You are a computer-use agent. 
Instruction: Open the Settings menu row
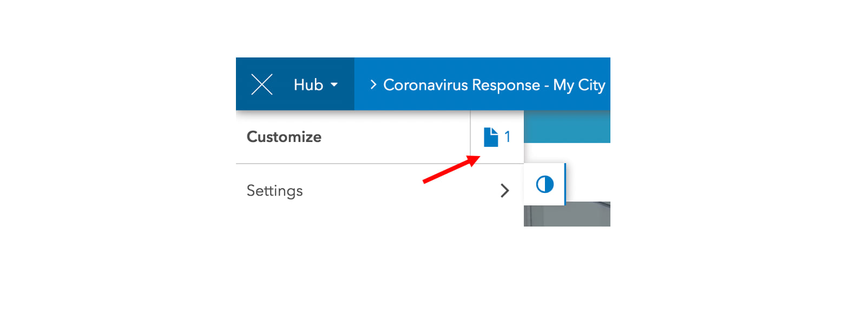tap(380, 191)
